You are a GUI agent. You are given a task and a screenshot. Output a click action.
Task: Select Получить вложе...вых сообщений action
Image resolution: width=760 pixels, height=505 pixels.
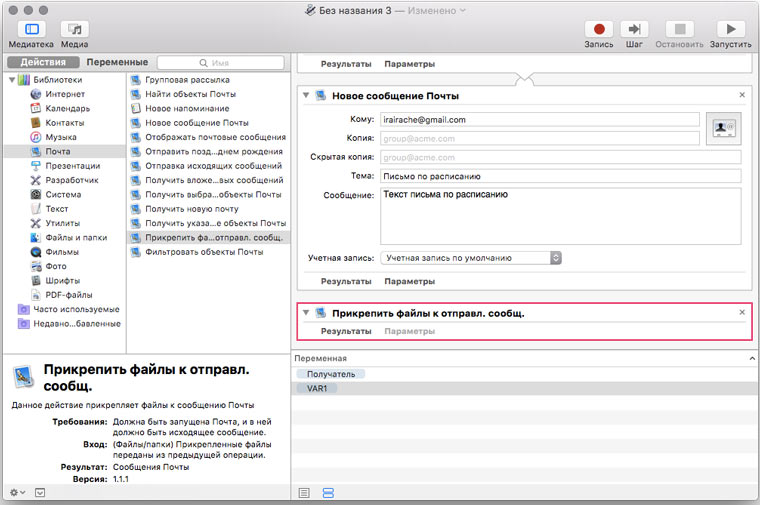(214, 180)
